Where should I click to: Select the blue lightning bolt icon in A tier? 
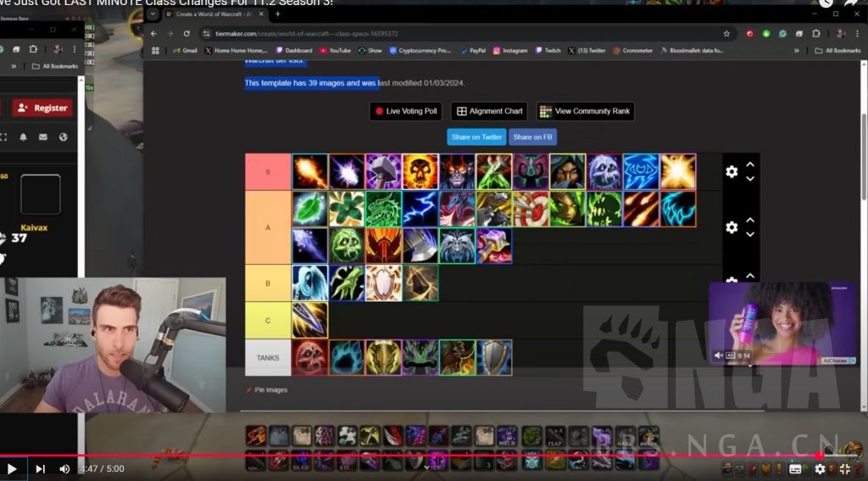coord(420,209)
